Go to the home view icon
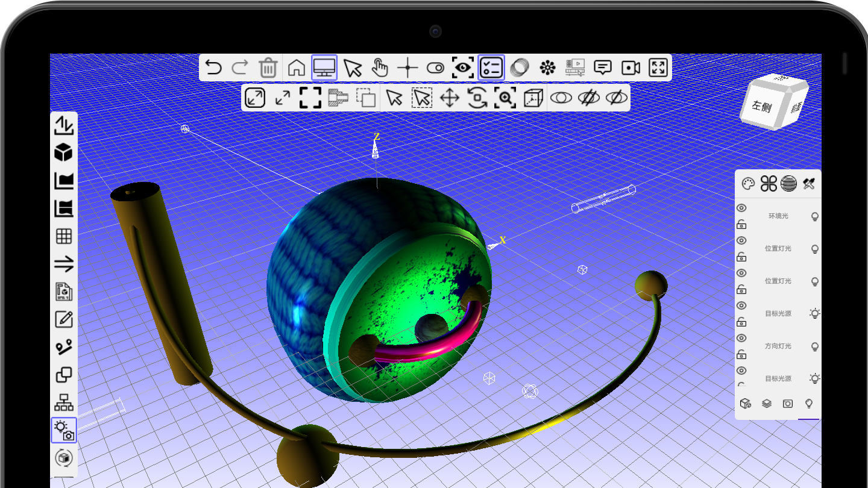This screenshot has width=868, height=488. (296, 67)
